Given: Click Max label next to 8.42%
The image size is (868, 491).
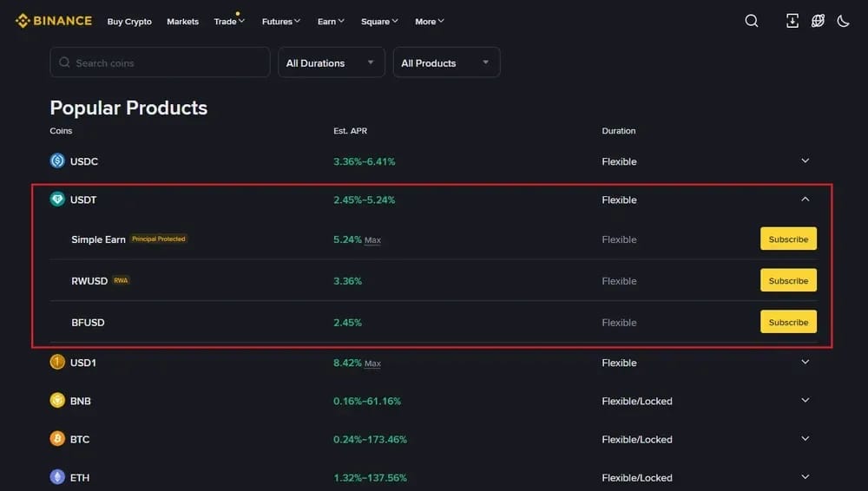Looking at the screenshot, I should [372, 363].
